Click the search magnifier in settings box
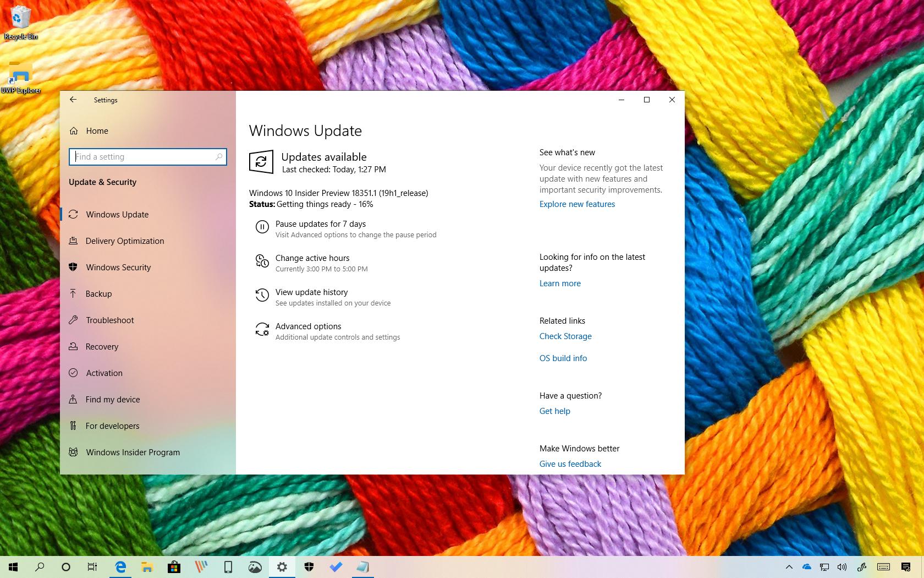The height and width of the screenshot is (578, 924). (219, 157)
